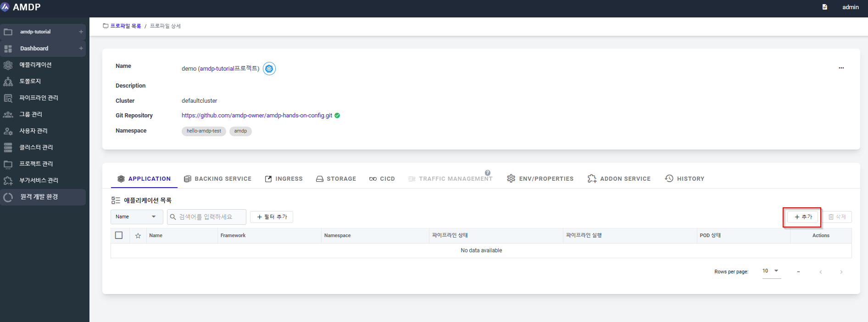Click the TRAFFIC MANAGEMENT tab
This screenshot has width=868, height=322.
tap(450, 179)
